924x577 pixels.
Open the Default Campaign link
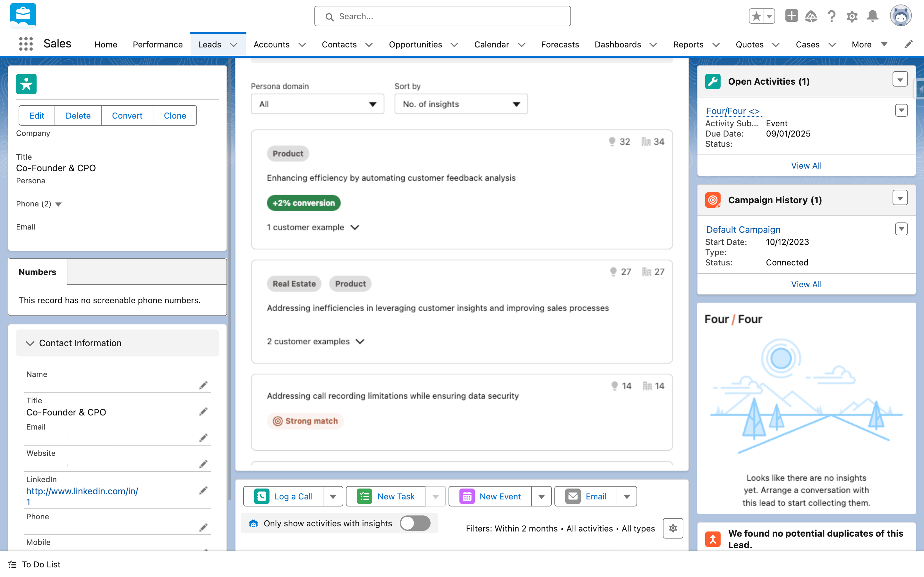coord(743,229)
